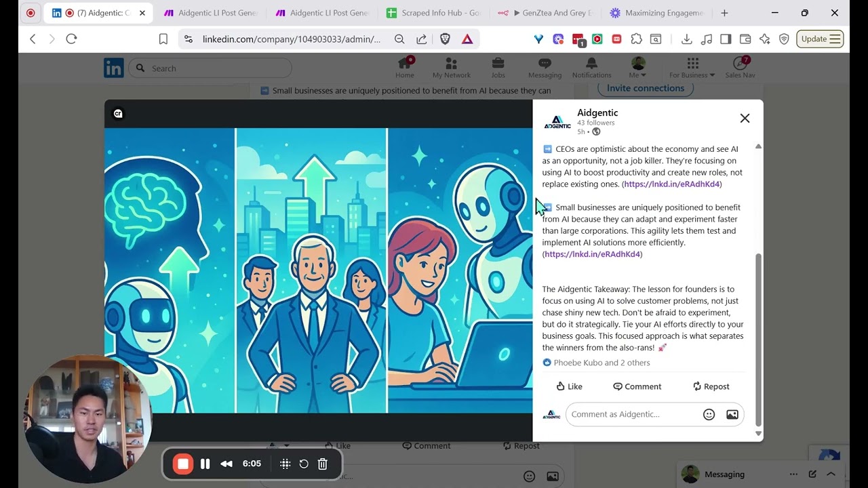The width and height of the screenshot is (868, 488).
Task: Open the Brave Wallet icon
Action: coord(745,39)
